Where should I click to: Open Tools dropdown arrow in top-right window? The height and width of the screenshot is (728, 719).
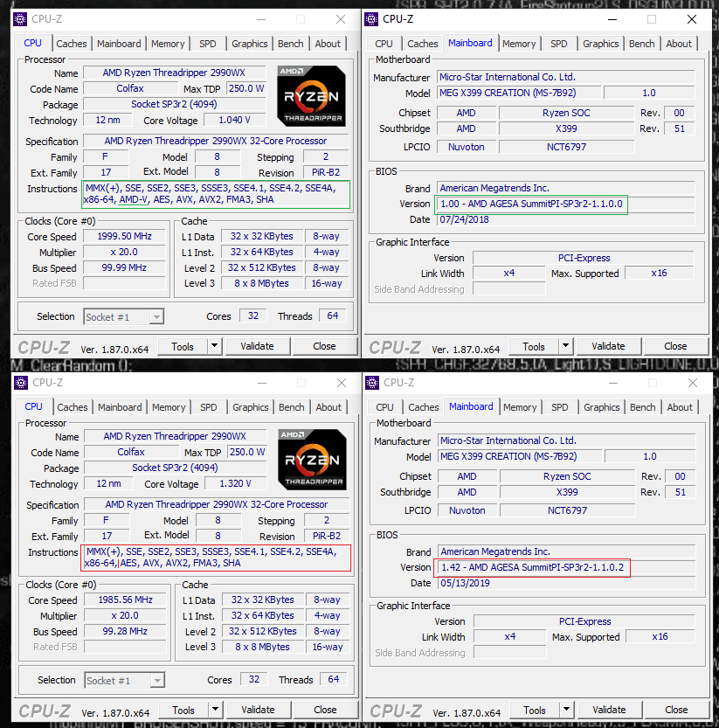(x=565, y=346)
